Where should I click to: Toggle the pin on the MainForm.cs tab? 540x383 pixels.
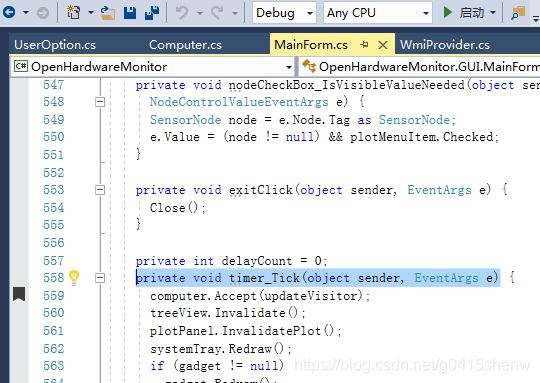[x=364, y=45]
